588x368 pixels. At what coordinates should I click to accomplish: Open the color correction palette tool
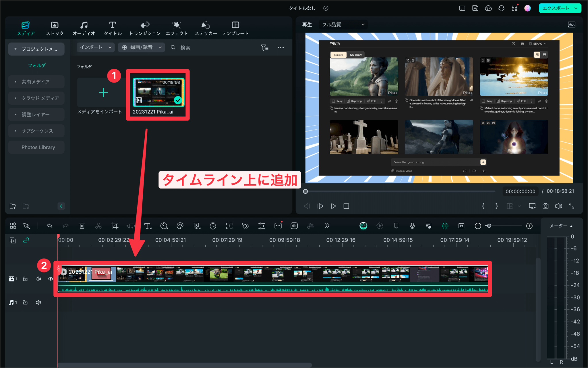tap(180, 226)
